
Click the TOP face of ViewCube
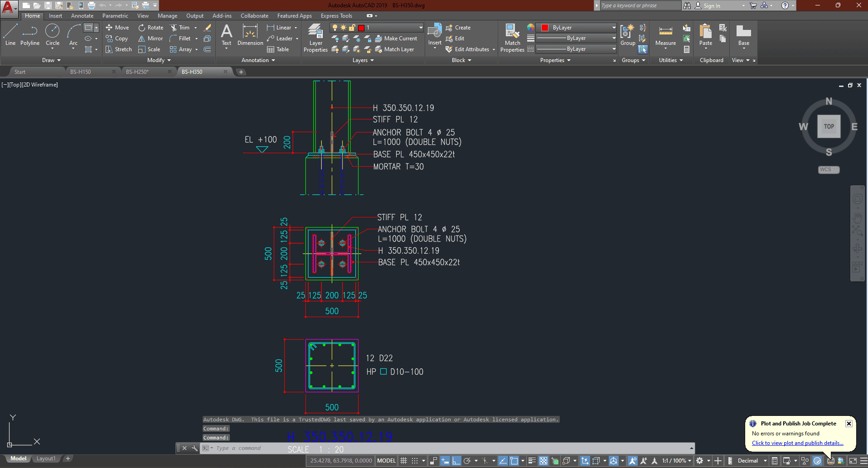(829, 126)
